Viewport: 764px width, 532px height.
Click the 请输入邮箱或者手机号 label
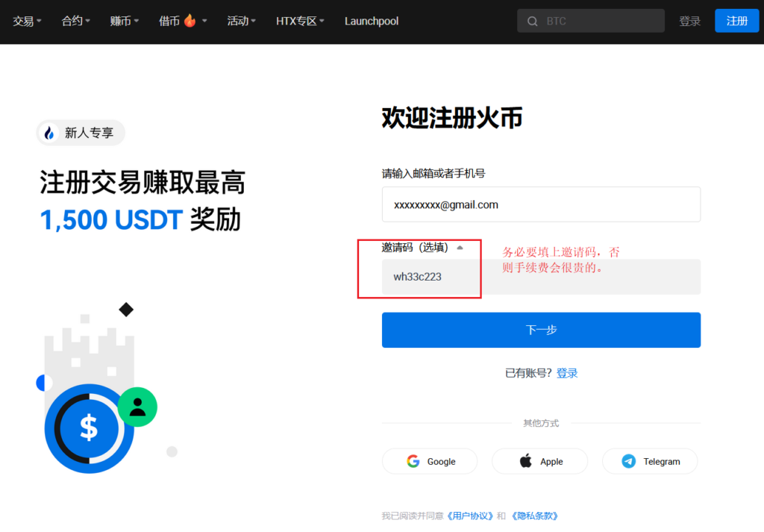click(x=433, y=173)
